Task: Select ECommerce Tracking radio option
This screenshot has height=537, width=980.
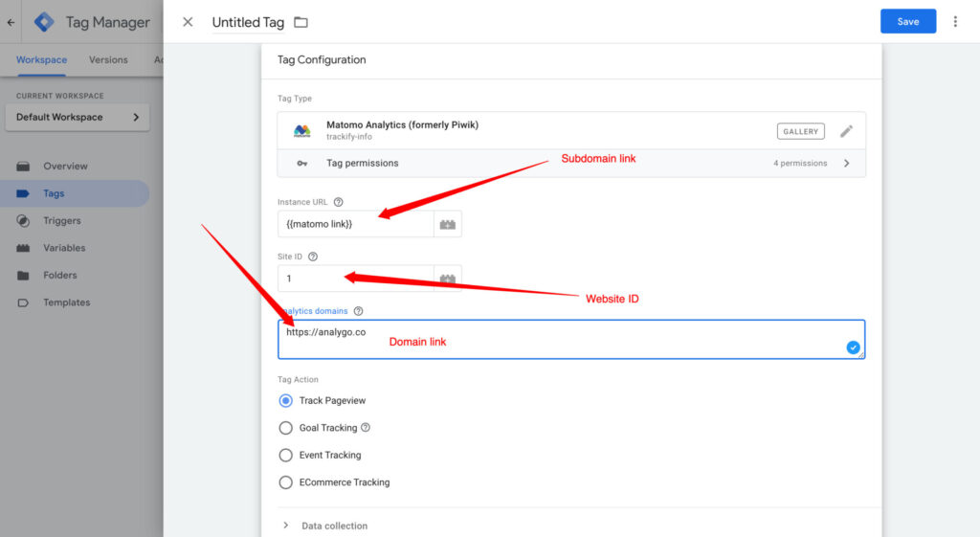Action: (285, 482)
